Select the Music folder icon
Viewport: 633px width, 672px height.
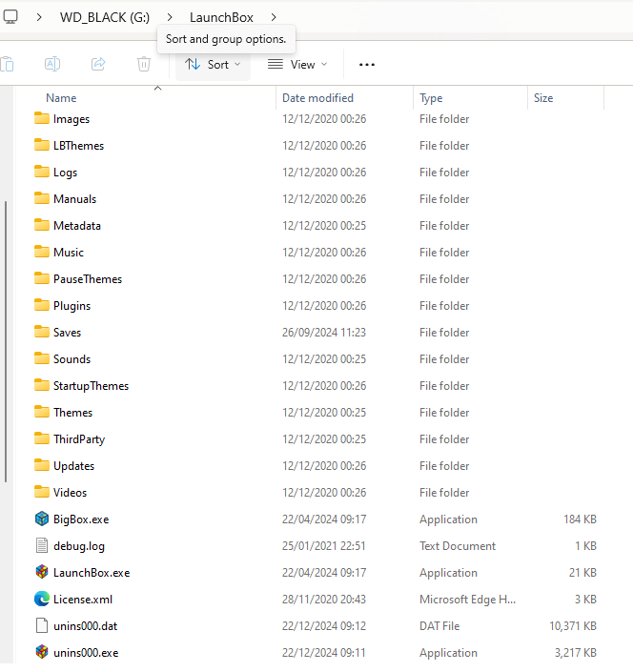(x=42, y=252)
